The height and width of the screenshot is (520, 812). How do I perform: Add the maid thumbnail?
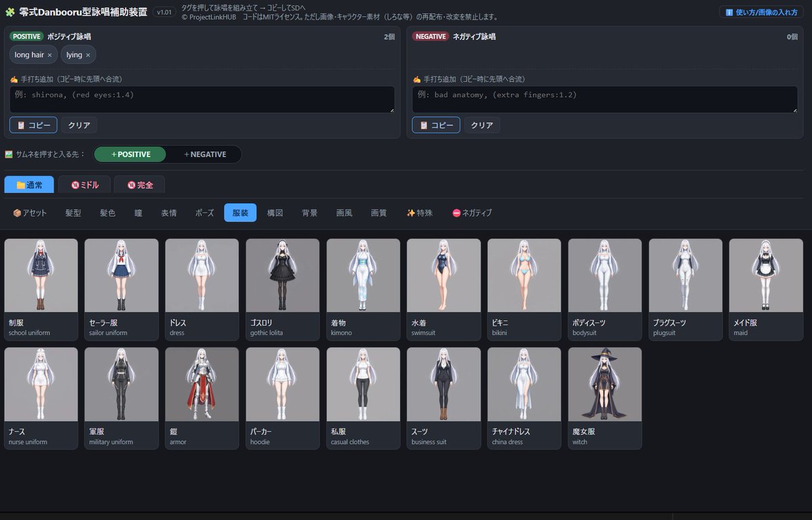[x=766, y=289]
